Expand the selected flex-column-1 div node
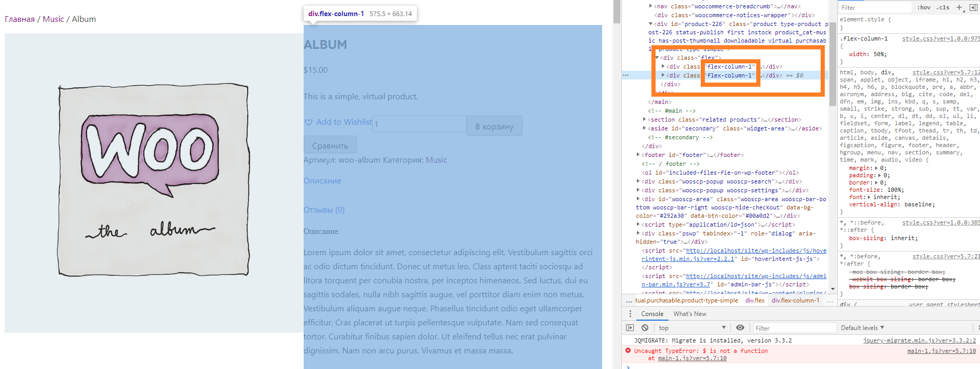The image size is (980, 369). pyautogui.click(x=663, y=75)
